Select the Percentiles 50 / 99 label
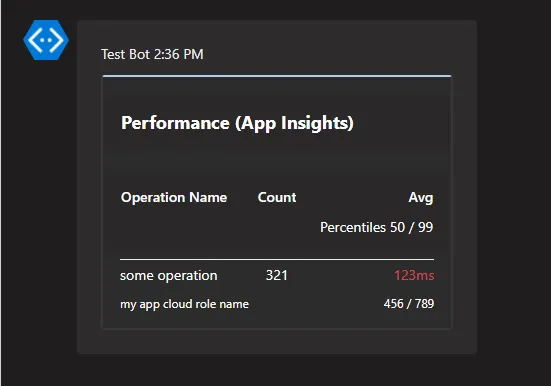 [x=376, y=227]
